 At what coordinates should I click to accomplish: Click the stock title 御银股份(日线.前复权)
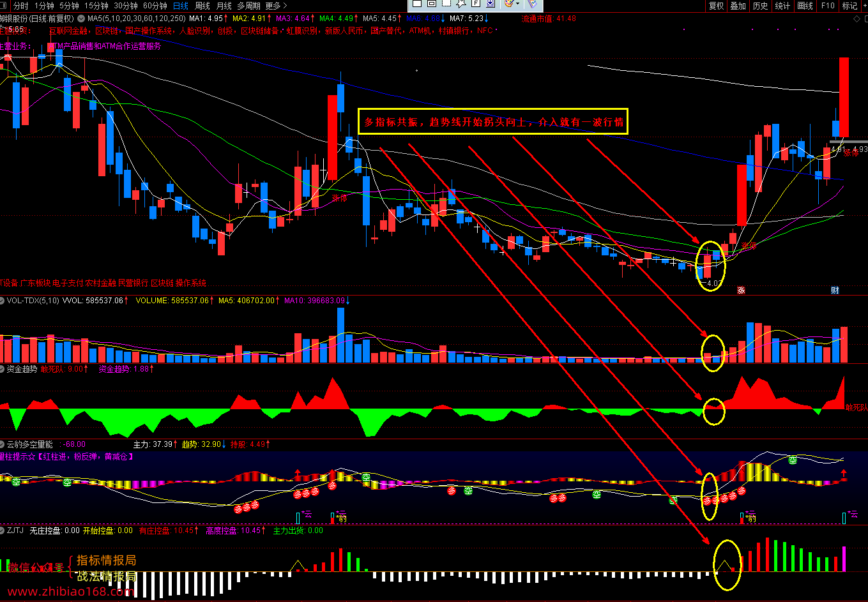pyautogui.click(x=37, y=19)
